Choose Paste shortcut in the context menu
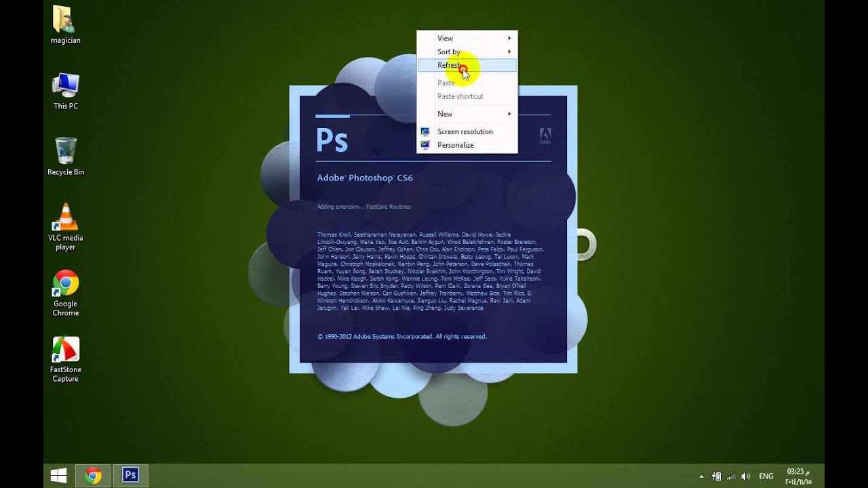Image resolution: width=868 pixels, height=488 pixels. tap(467, 96)
